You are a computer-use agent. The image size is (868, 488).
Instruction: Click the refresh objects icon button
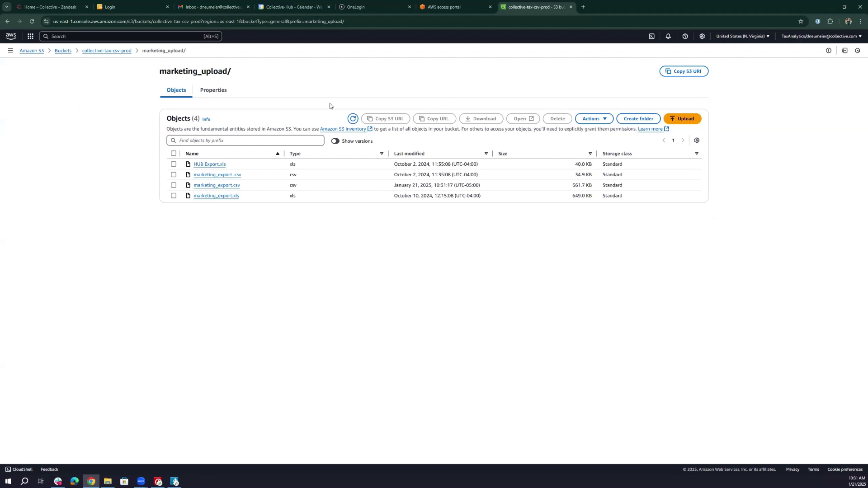click(353, 119)
